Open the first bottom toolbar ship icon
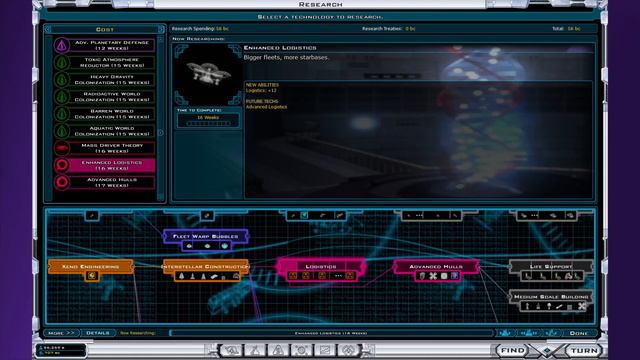This screenshot has height=360, width=640. [x=231, y=350]
